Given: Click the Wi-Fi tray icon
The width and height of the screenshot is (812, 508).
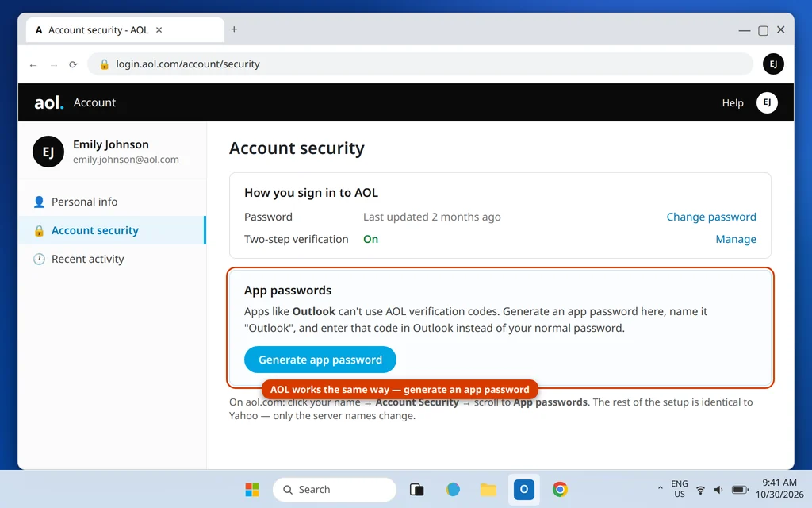Looking at the screenshot, I should (x=700, y=490).
